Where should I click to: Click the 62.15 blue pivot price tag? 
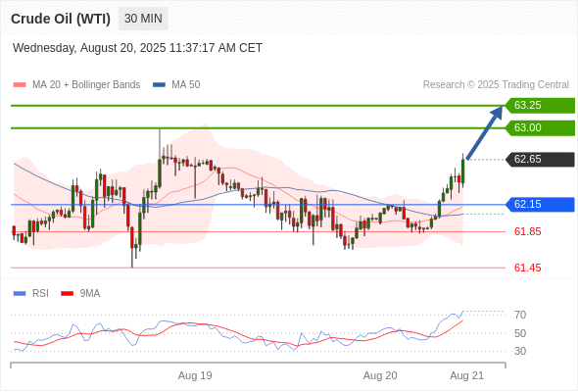540,204
